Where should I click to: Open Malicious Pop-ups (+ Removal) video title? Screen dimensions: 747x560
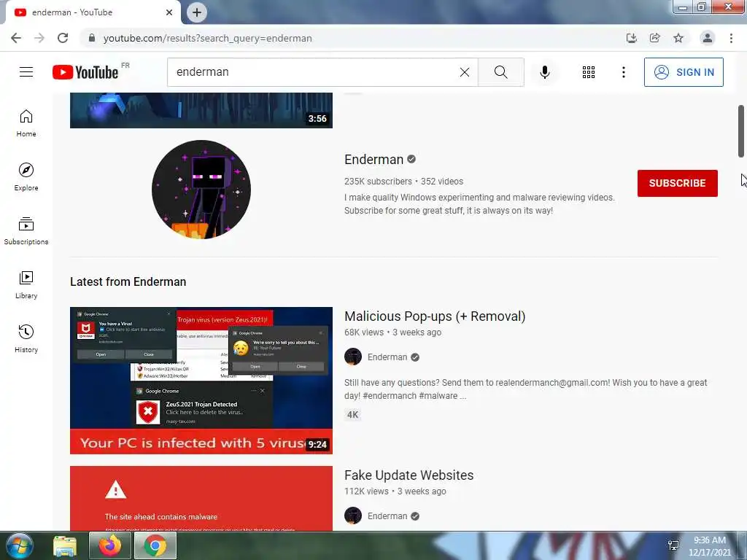pyautogui.click(x=435, y=316)
